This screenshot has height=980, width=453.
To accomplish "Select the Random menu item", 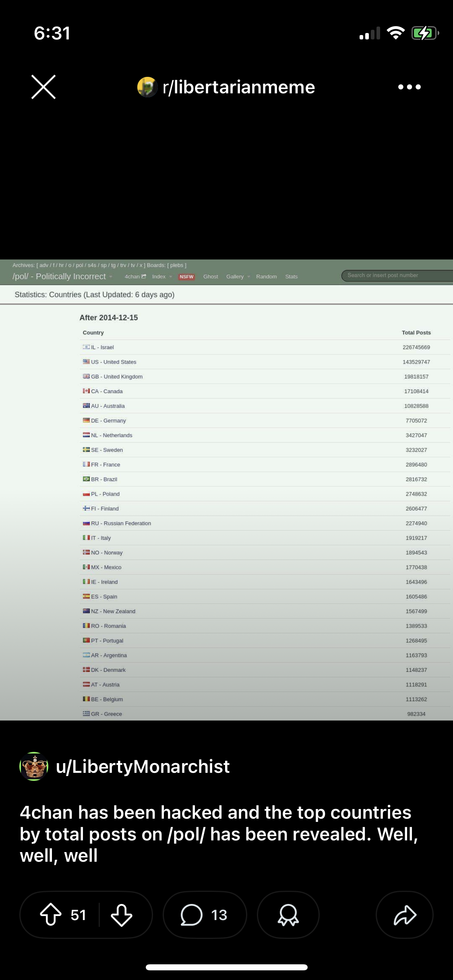I will pos(266,276).
